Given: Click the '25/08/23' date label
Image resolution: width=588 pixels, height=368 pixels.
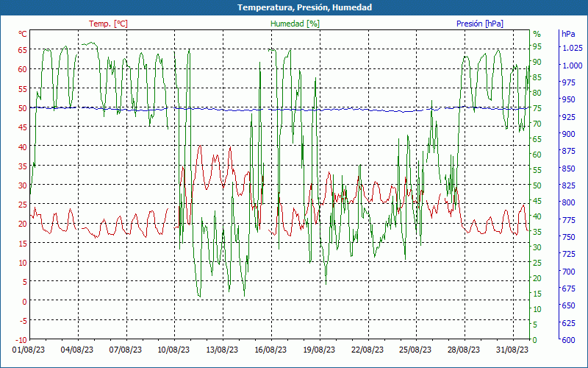Looking at the screenshot, I should [x=415, y=350].
